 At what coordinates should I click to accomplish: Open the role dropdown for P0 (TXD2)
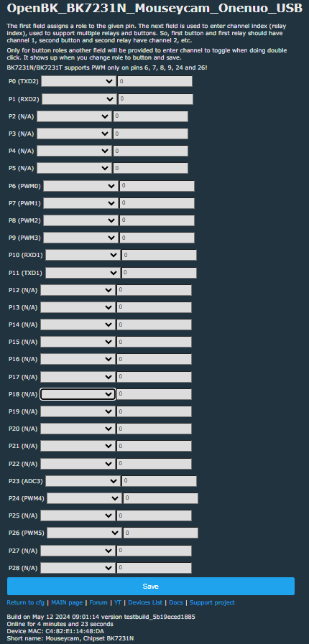[x=78, y=81]
